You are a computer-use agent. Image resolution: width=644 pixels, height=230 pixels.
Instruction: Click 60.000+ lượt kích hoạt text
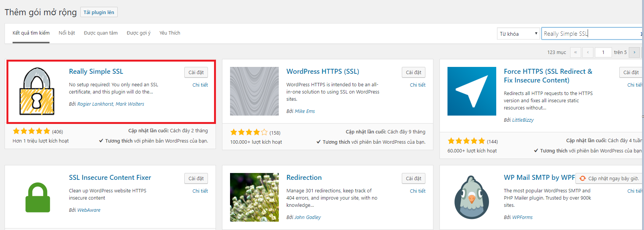[472, 151]
